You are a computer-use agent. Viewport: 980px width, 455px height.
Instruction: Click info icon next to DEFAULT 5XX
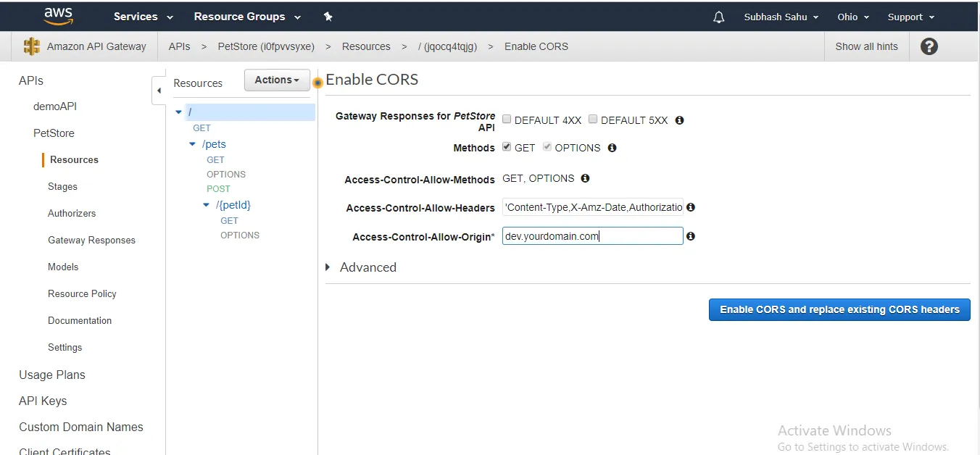click(679, 120)
